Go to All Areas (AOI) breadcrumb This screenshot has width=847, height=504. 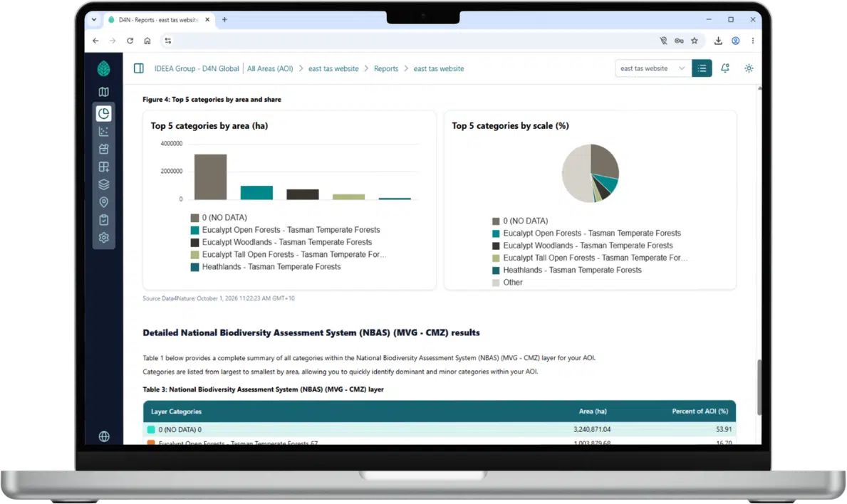pyautogui.click(x=270, y=68)
